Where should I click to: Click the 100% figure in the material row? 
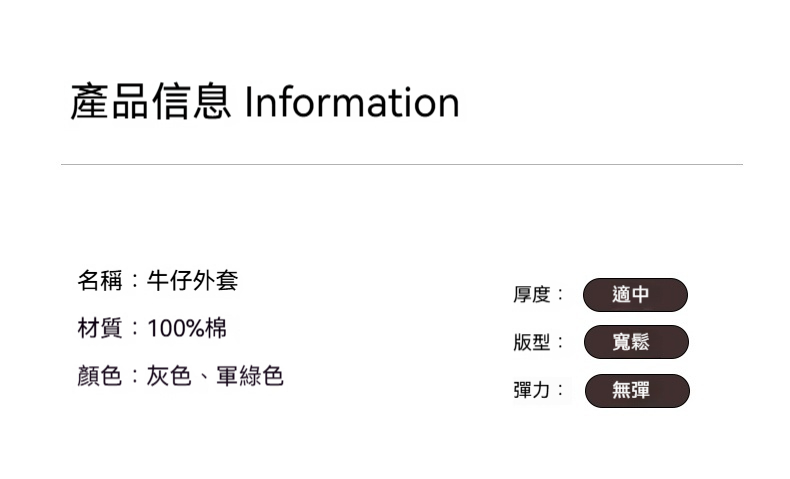click(x=176, y=328)
